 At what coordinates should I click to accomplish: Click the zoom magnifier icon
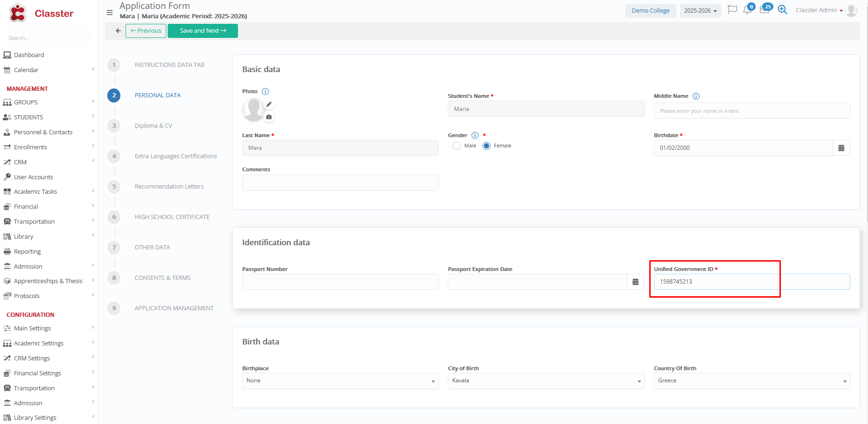[x=782, y=10]
